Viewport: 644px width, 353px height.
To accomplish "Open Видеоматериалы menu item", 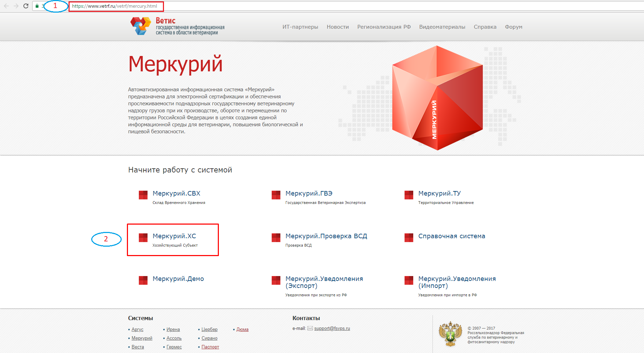I will point(442,27).
